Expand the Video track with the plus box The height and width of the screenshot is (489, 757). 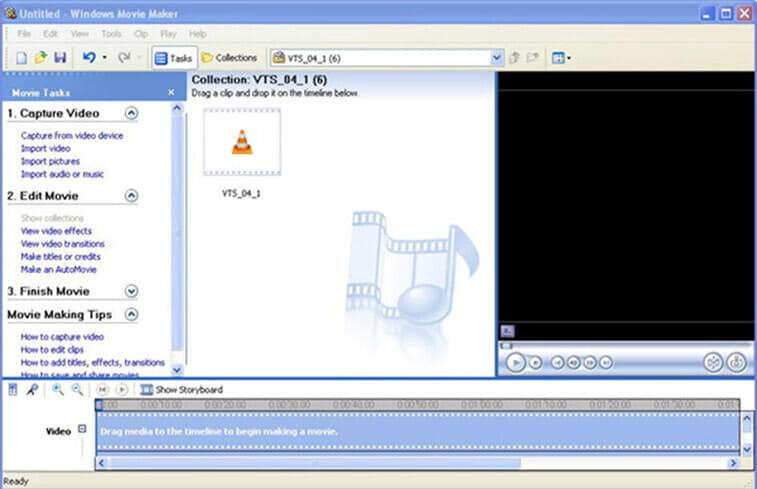(82, 429)
